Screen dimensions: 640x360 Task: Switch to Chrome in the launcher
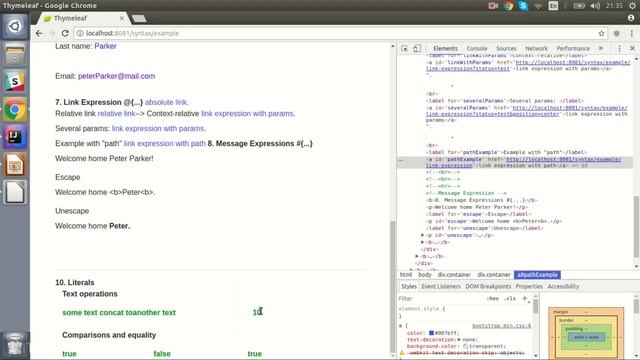[x=15, y=109]
